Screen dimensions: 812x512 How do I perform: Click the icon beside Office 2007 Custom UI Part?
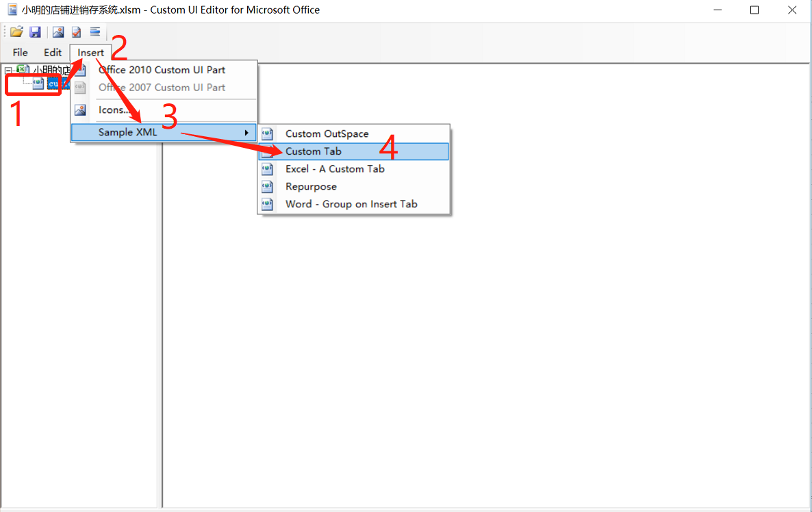[80, 88]
